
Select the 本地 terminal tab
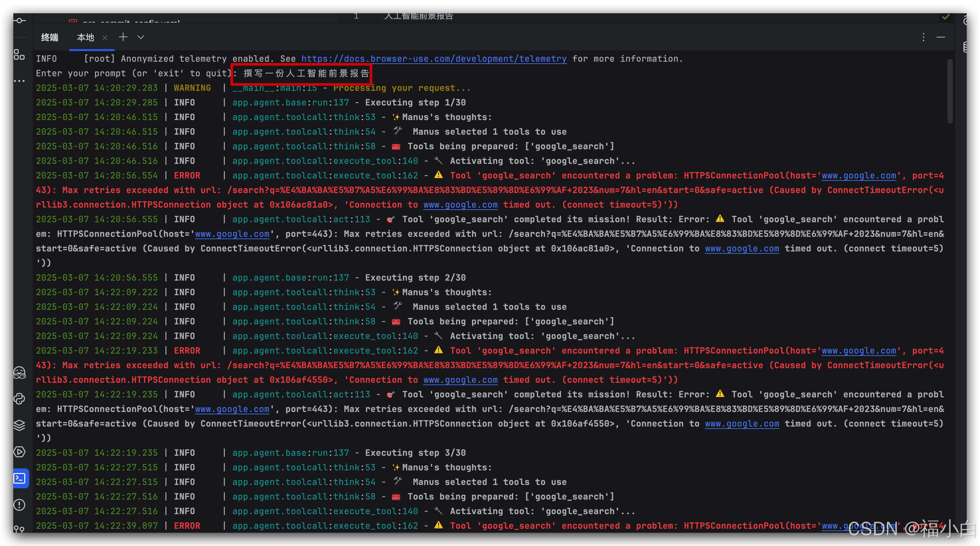(x=85, y=37)
